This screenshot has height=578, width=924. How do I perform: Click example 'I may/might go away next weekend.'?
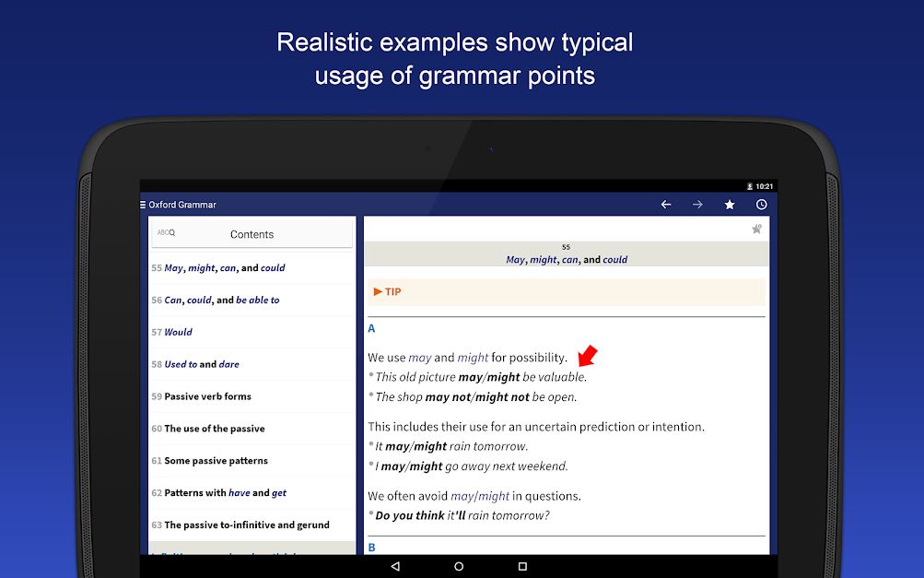click(x=472, y=466)
